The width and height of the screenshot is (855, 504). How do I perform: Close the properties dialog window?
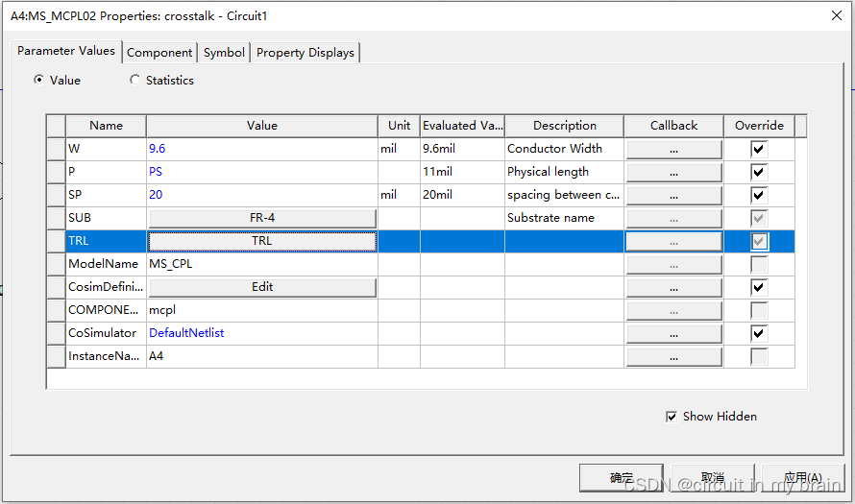(x=831, y=15)
